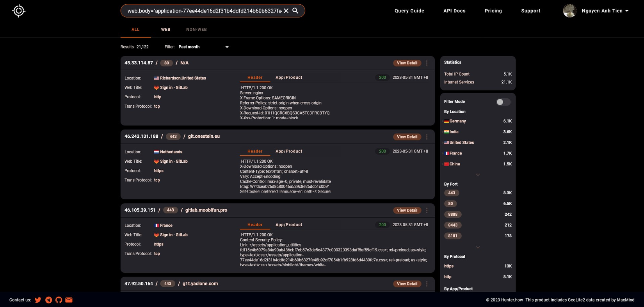Open the Past month filter dropdown

click(x=203, y=47)
